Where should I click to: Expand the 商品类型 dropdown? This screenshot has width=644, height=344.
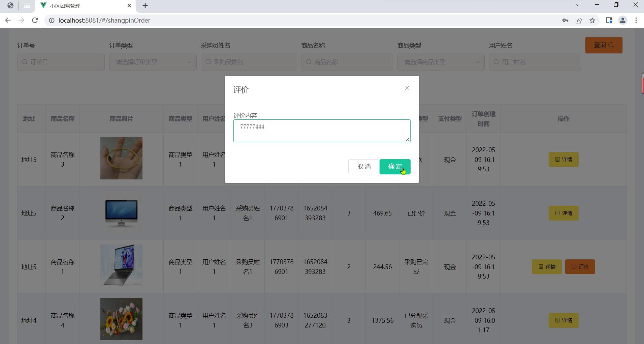[441, 62]
